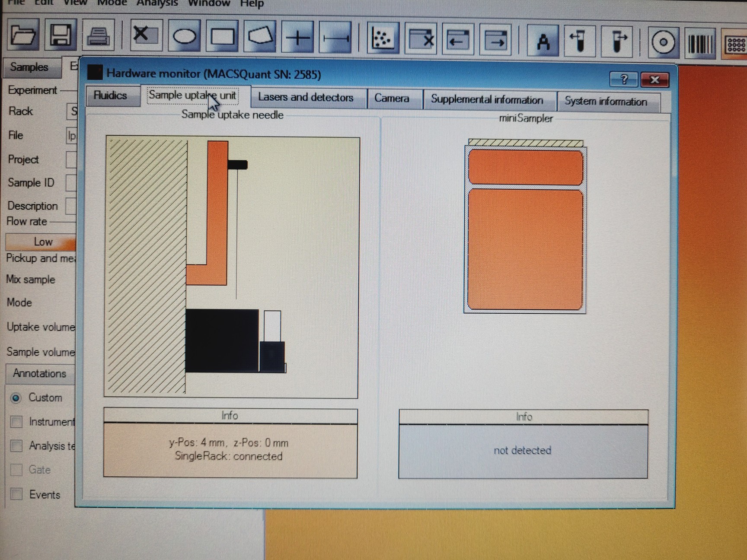This screenshot has height=560, width=747.
Task: Select the Custom radio button
Action: [16, 398]
